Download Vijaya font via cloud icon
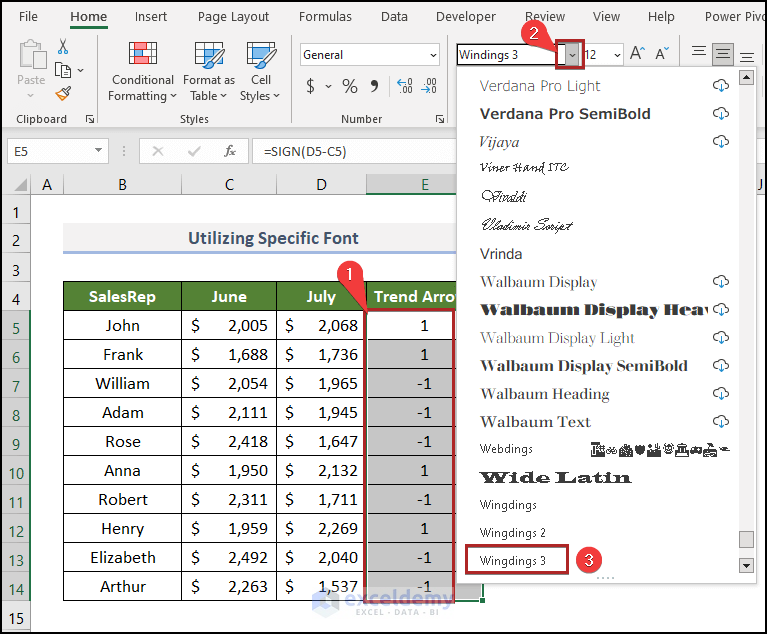This screenshot has width=767, height=634. [721, 142]
